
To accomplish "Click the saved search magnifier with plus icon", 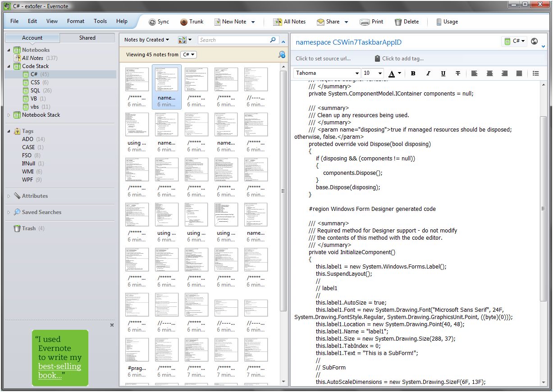I will (x=281, y=55).
